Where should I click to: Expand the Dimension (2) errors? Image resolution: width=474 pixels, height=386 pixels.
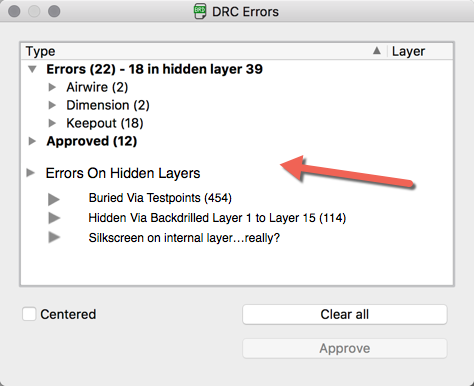pyautogui.click(x=52, y=105)
